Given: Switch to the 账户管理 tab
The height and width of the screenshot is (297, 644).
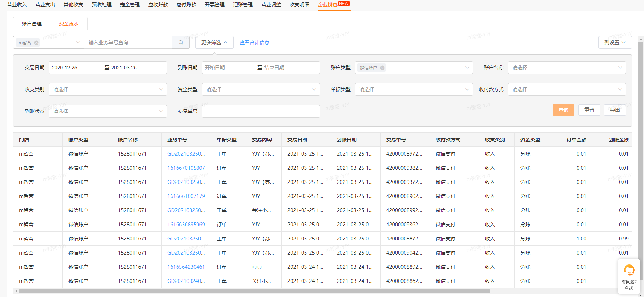Looking at the screenshot, I should [32, 24].
